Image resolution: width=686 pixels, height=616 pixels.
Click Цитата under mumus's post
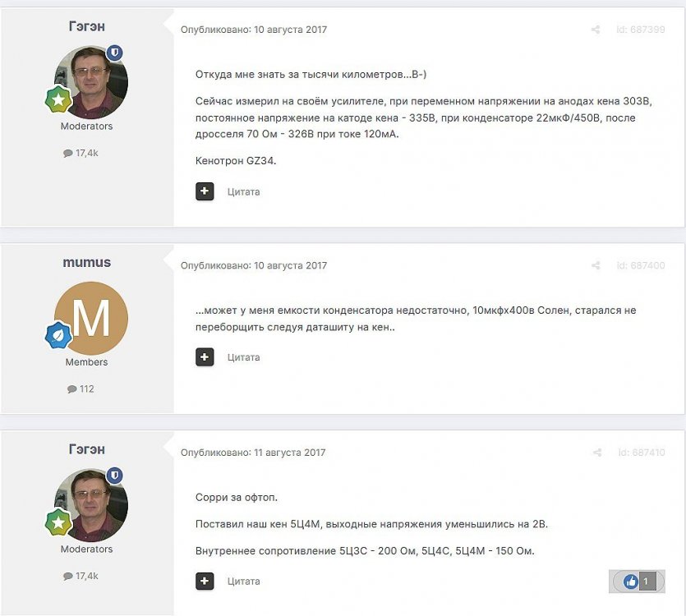244,357
